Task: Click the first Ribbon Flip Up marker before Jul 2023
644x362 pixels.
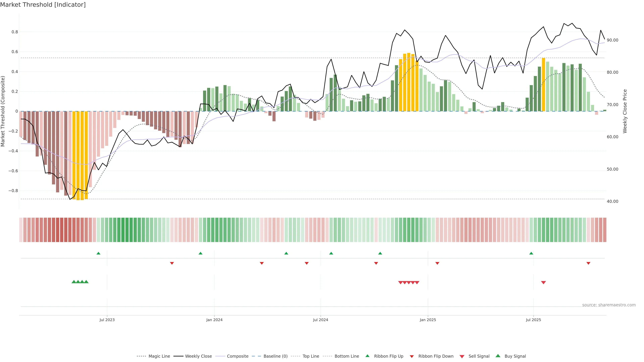Action: coord(98,253)
